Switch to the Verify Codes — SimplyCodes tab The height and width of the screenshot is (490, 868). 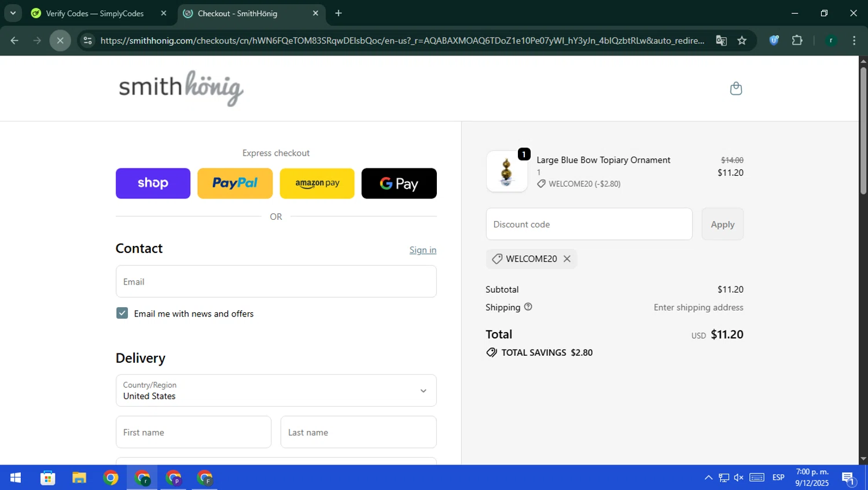94,13
